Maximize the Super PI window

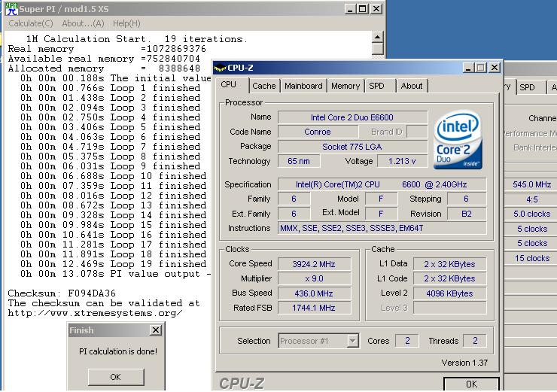[x=363, y=9]
